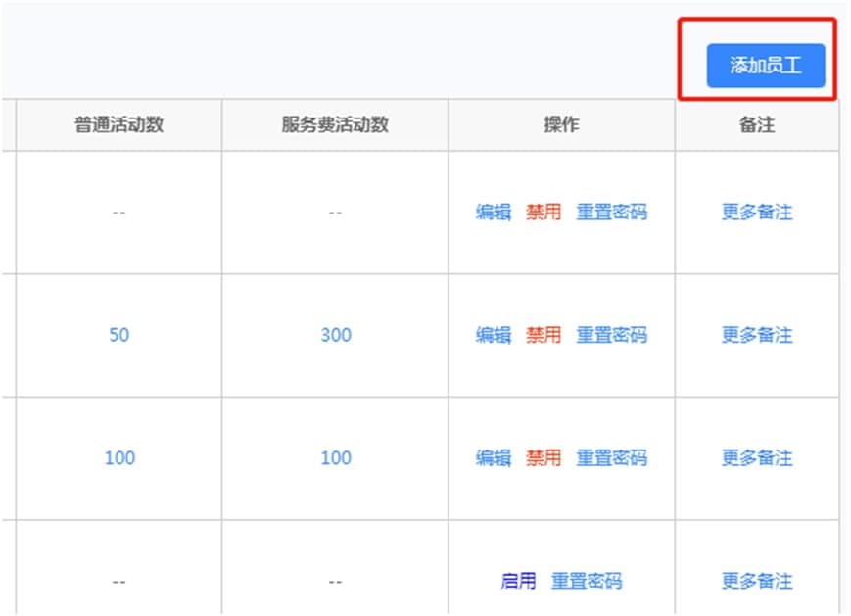Select the 100 link under 服务费活动数

[x=335, y=457]
